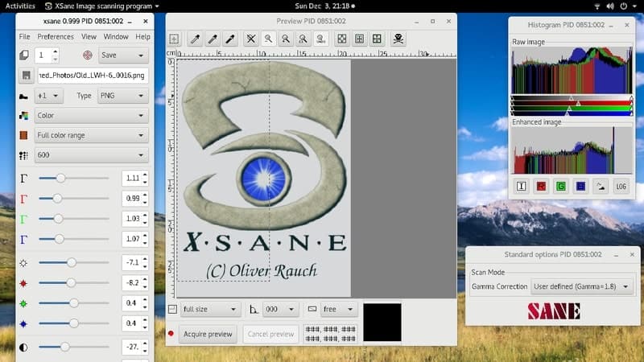Click the volume icon in system tray
Viewport: 644px width, 362px height.
pyautogui.click(x=610, y=6)
